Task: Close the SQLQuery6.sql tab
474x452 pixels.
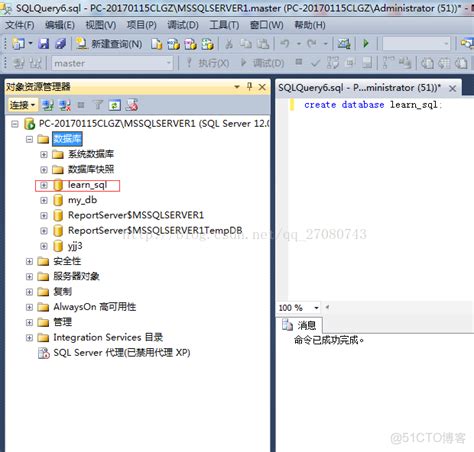Action: tap(452, 88)
